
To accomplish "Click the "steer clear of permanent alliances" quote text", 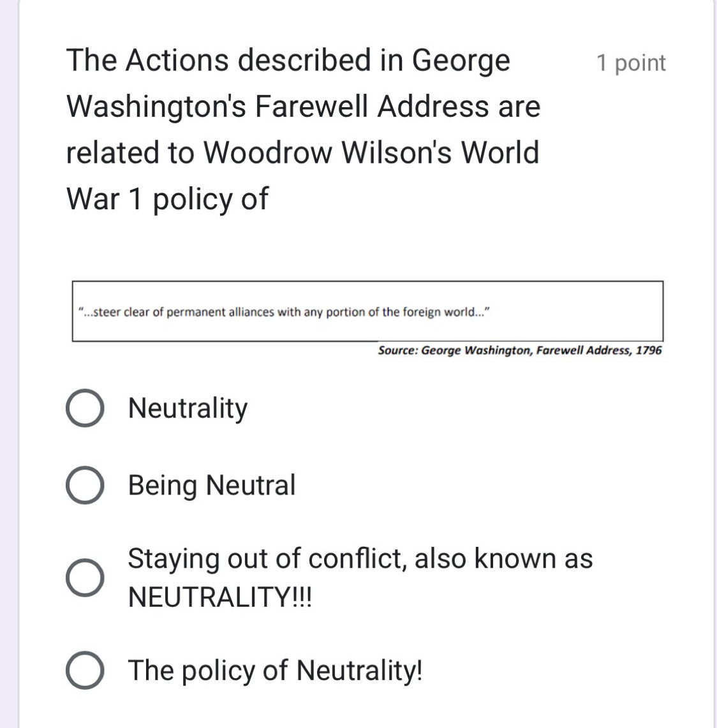I will pyautogui.click(x=191, y=312).
